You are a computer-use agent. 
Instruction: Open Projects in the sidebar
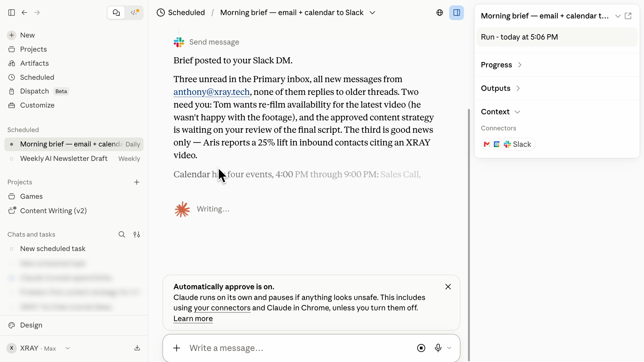(x=33, y=49)
